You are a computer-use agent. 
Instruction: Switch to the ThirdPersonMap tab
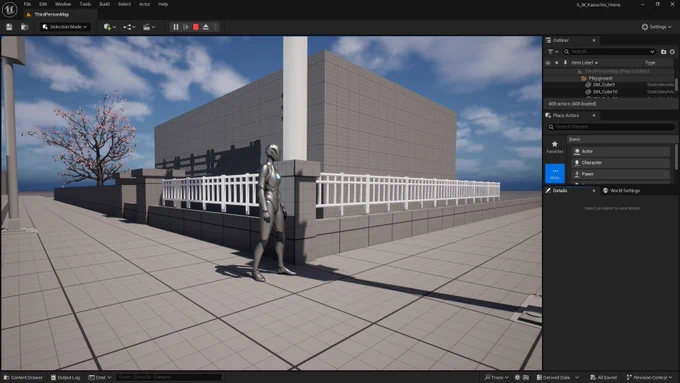click(x=51, y=14)
